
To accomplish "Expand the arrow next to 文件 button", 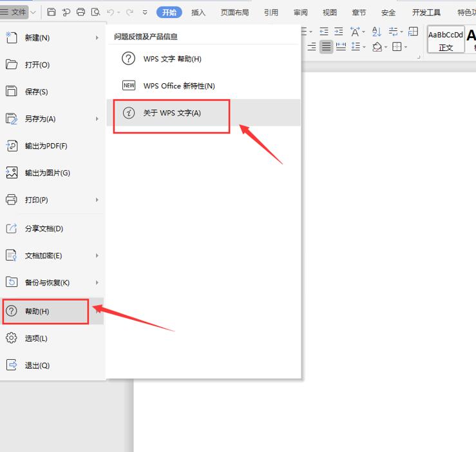I will (x=33, y=12).
